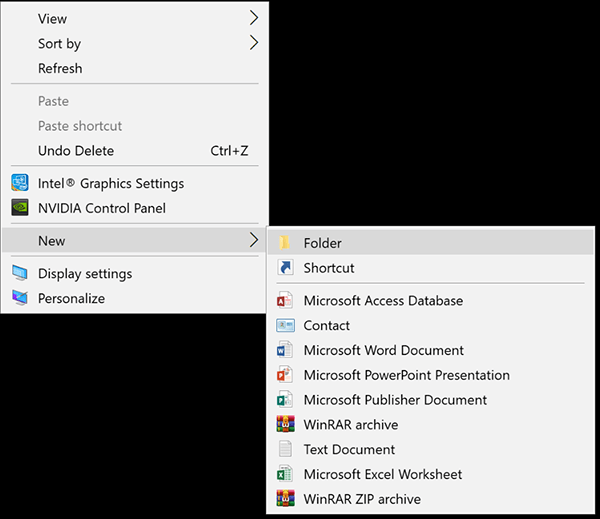Viewport: 600px width, 519px height.
Task: Click the Microsoft Access Database icon
Action: pyautogui.click(x=285, y=301)
